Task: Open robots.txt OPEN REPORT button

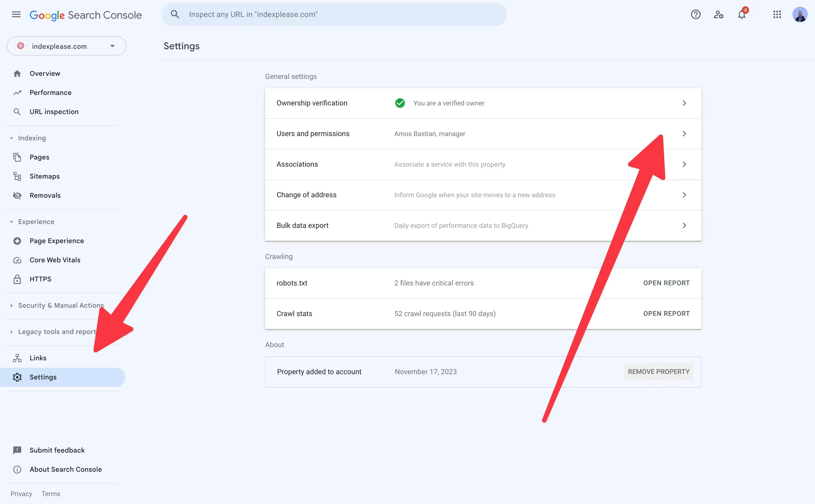Action: pyautogui.click(x=666, y=283)
